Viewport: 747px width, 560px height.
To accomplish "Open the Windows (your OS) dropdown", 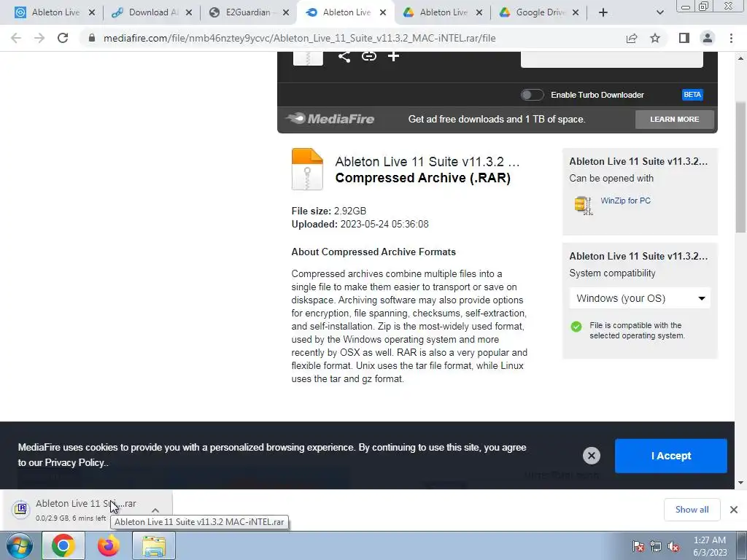I will tap(640, 298).
